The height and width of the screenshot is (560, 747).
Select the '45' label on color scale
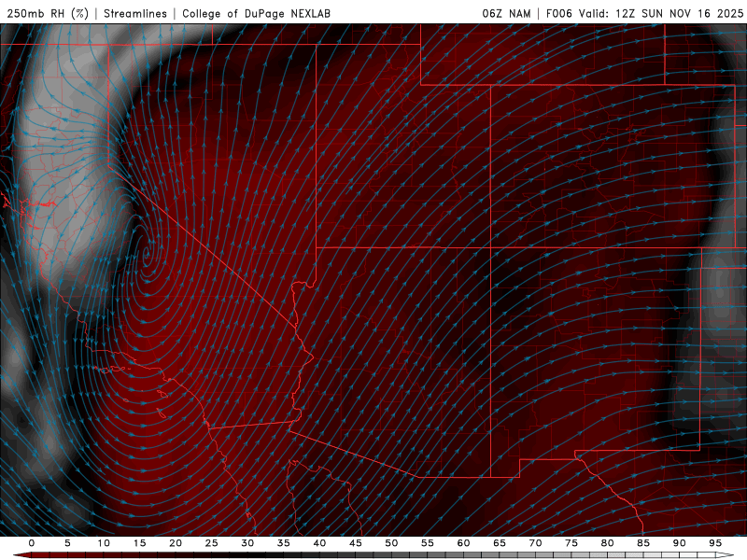(x=356, y=543)
